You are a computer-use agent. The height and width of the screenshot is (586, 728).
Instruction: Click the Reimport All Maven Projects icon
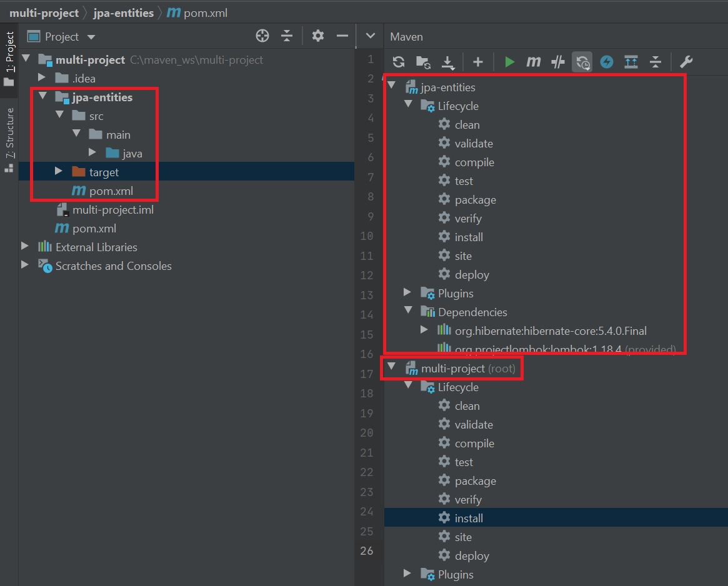click(399, 62)
